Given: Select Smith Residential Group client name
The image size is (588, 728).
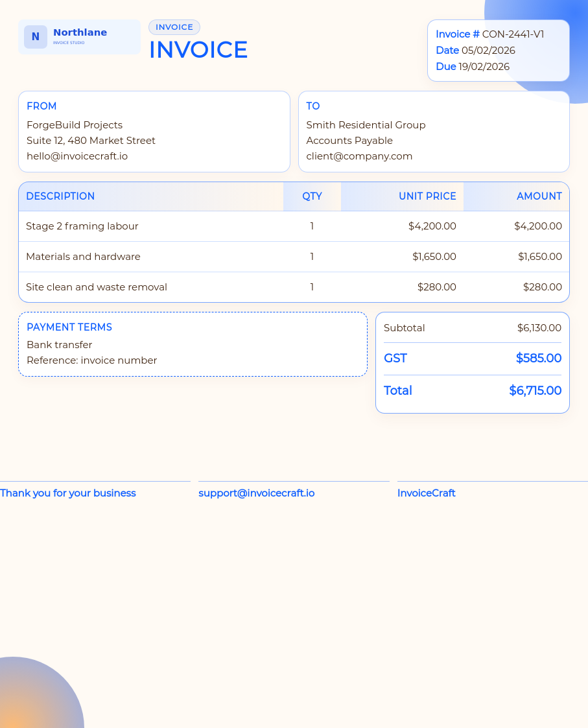Looking at the screenshot, I should click(366, 125).
